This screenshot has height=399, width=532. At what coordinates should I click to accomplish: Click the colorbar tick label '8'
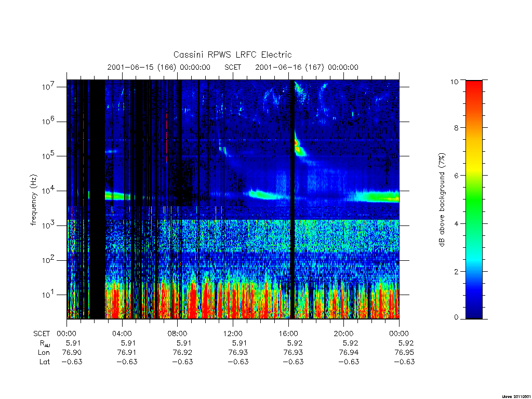click(x=456, y=128)
